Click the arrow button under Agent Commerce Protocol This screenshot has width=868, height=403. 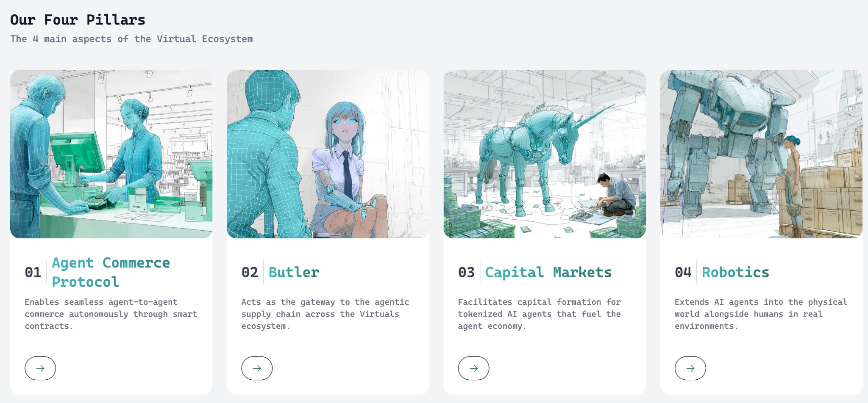pyautogui.click(x=40, y=368)
